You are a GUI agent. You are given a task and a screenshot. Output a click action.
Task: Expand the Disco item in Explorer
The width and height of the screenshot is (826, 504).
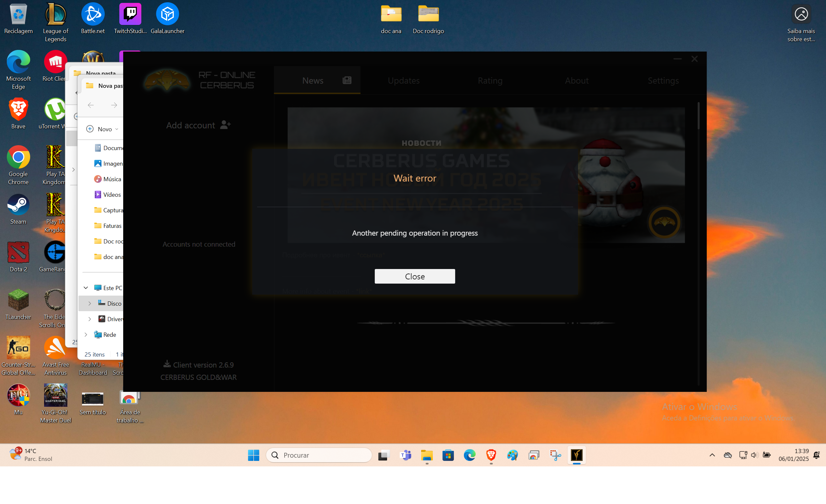[89, 304]
